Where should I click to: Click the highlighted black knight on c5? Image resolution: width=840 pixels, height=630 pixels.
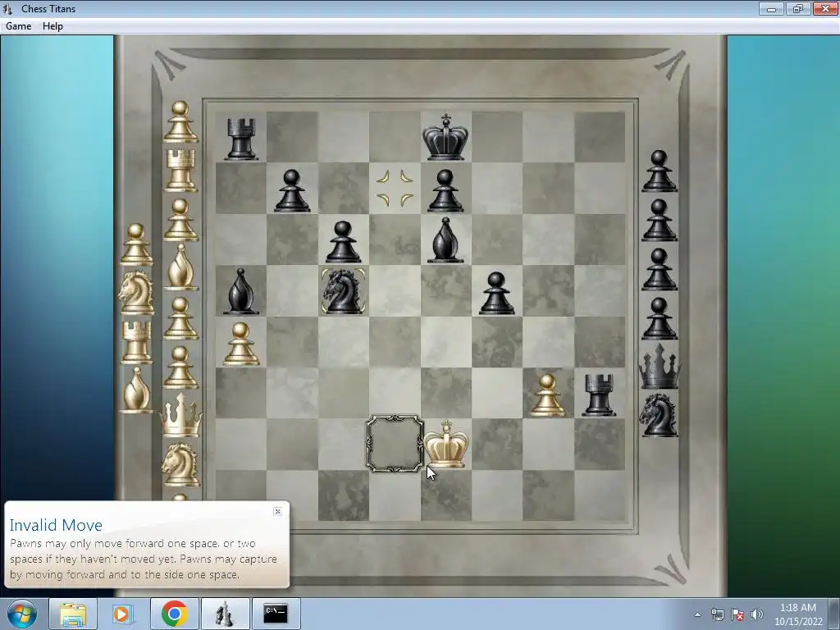tap(344, 291)
